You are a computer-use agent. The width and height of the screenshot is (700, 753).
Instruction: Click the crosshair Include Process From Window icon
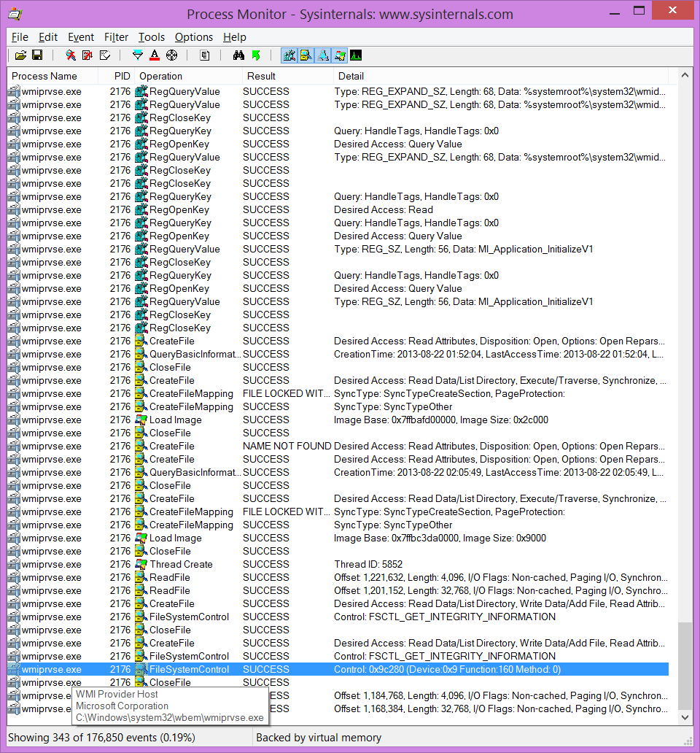172,55
